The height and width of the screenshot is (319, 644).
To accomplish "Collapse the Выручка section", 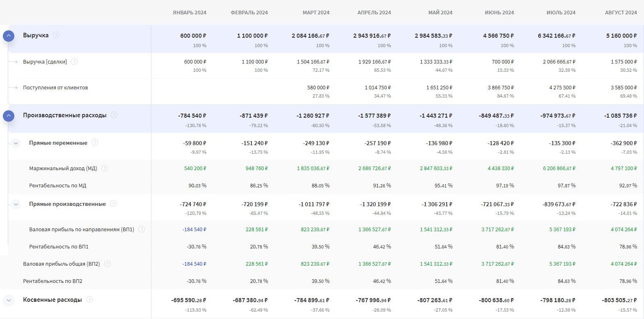I will tap(9, 36).
